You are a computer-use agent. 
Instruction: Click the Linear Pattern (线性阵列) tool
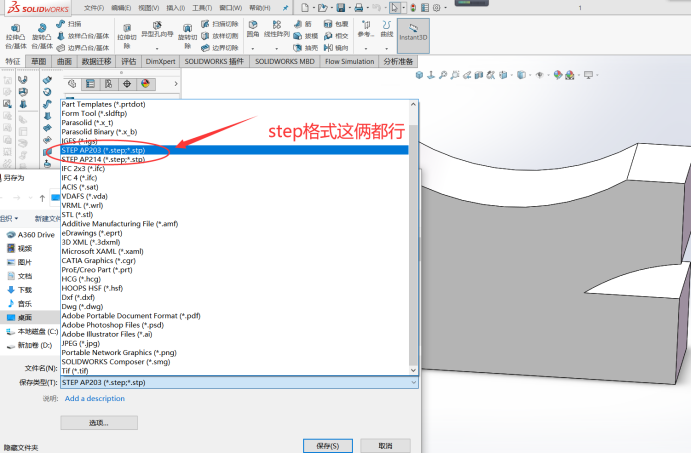tap(277, 29)
